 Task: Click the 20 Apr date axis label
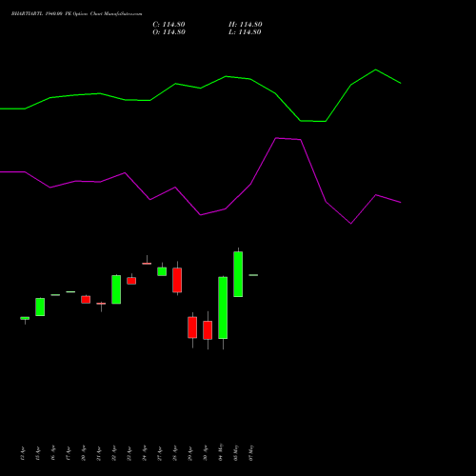(84, 453)
